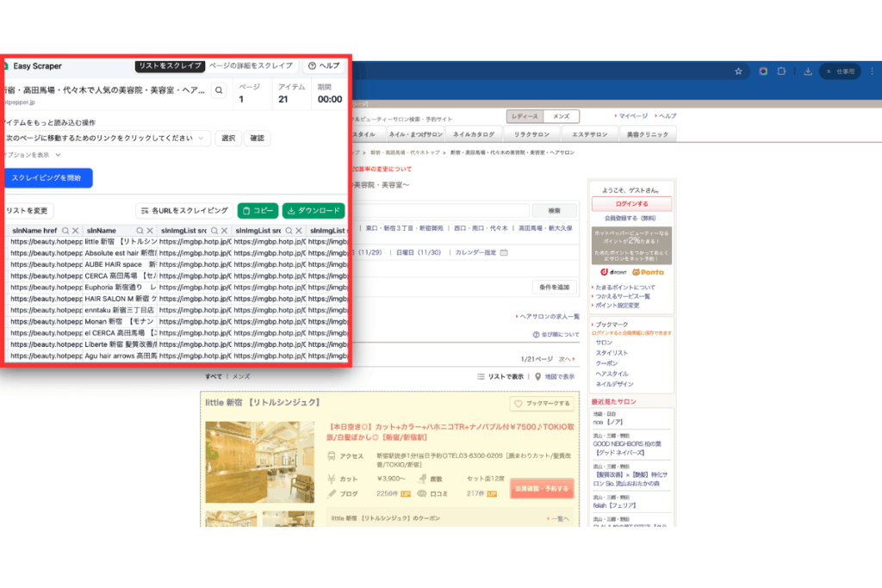Viewport: 882px width, 588px height.
Task: Remove the slnName column with its X icon
Action: pos(150,231)
